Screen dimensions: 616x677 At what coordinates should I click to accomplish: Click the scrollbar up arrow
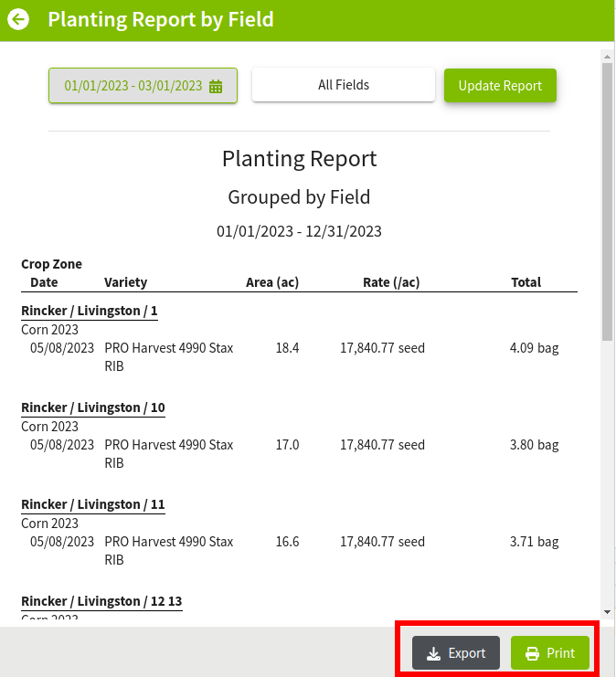608,57
